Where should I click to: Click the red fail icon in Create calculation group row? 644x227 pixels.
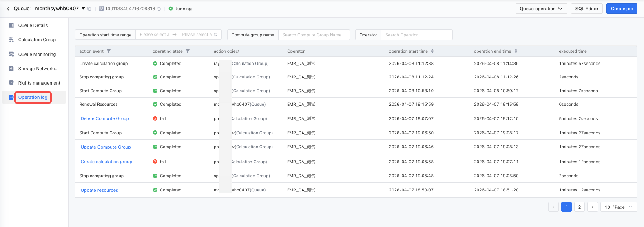click(155, 162)
